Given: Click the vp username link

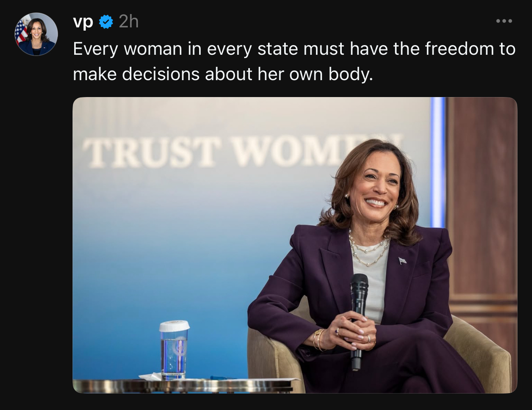Looking at the screenshot, I should tap(83, 21).
